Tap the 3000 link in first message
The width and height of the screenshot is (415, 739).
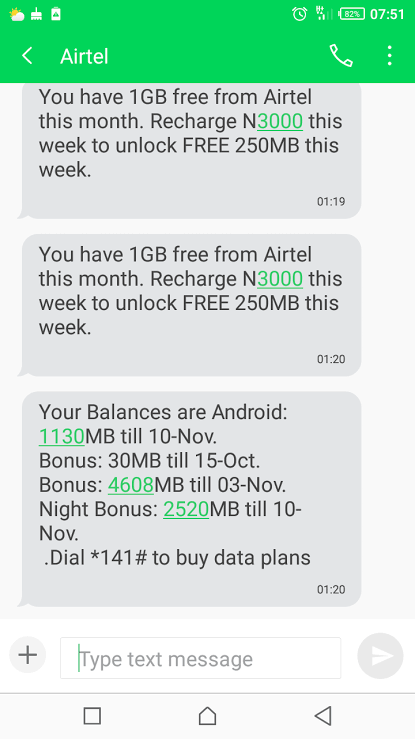coord(280,122)
